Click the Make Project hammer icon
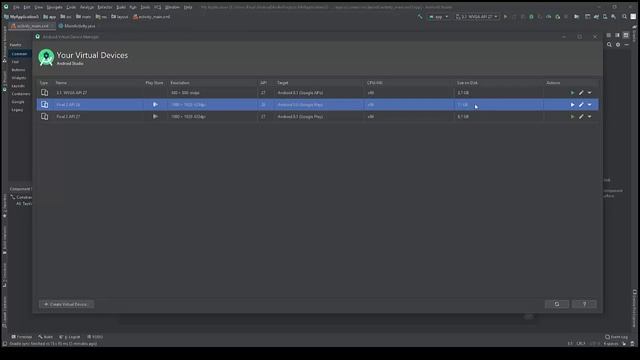The height and width of the screenshot is (360, 640). (x=420, y=17)
